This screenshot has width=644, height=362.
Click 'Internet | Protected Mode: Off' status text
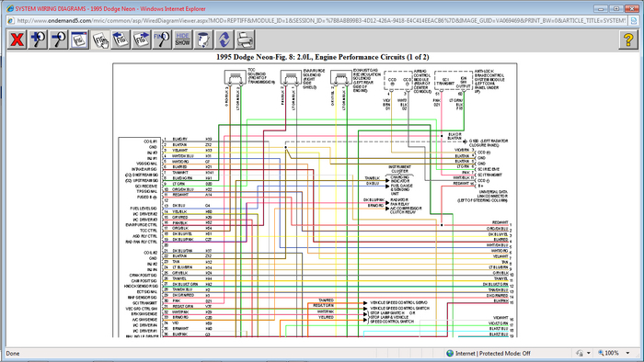click(x=493, y=353)
